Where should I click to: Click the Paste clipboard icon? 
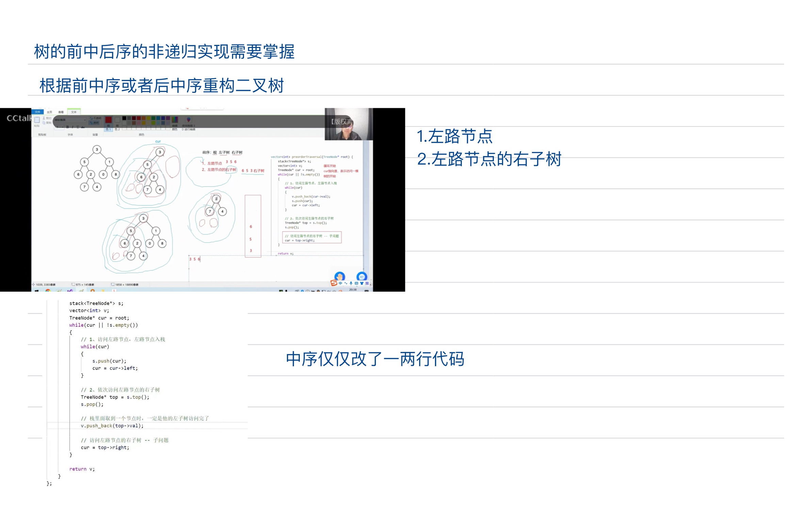click(x=37, y=120)
